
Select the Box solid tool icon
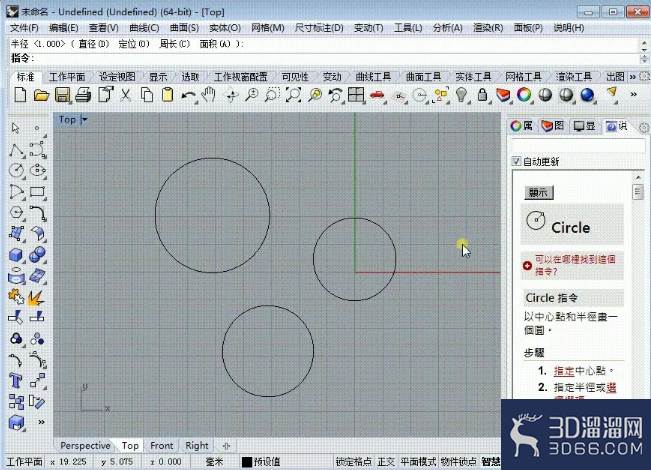(16, 254)
